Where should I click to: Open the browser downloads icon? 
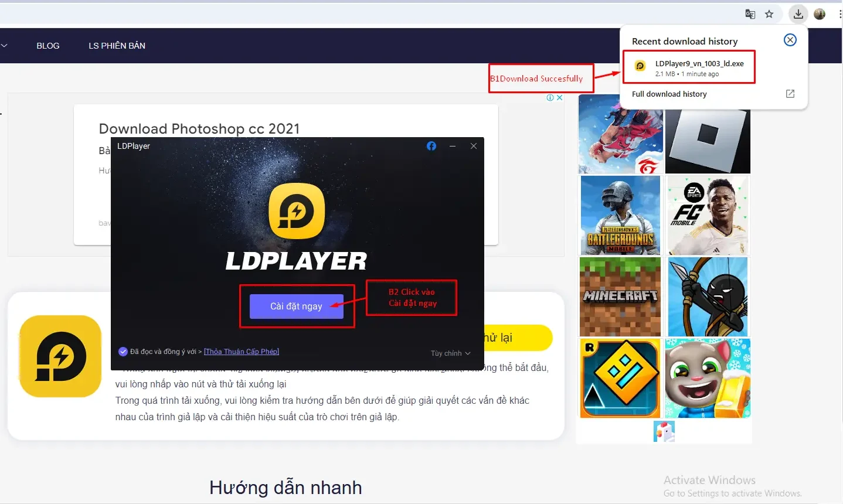pyautogui.click(x=798, y=14)
